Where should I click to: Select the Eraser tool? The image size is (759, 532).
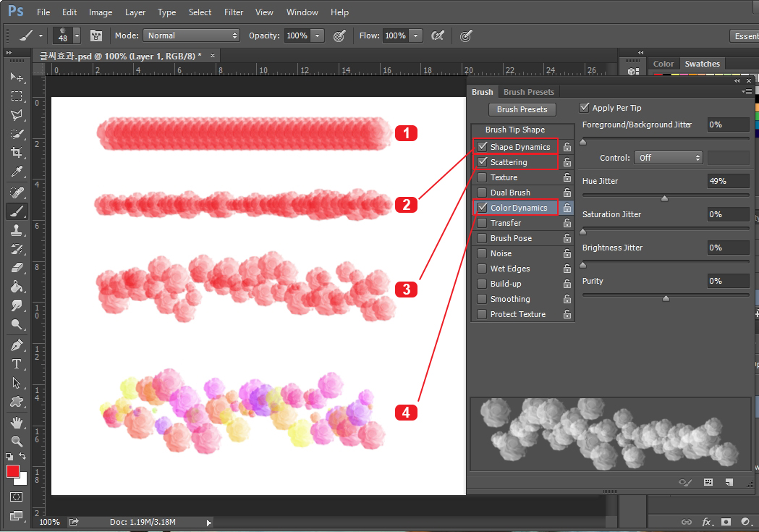point(17,268)
